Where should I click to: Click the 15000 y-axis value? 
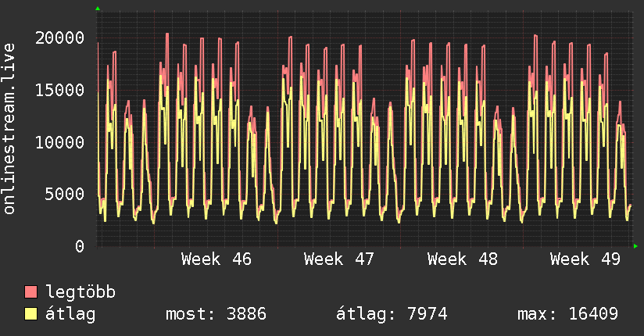point(61,91)
